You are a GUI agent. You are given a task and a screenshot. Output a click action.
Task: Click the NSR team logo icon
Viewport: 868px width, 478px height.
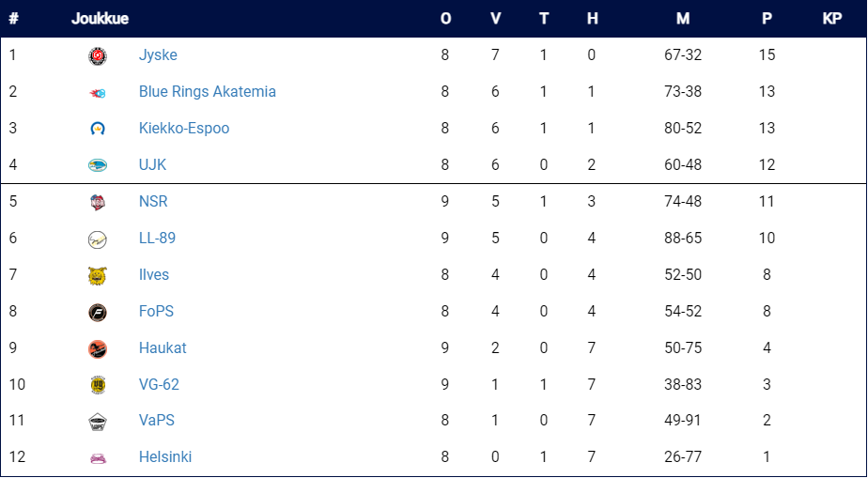tap(98, 202)
